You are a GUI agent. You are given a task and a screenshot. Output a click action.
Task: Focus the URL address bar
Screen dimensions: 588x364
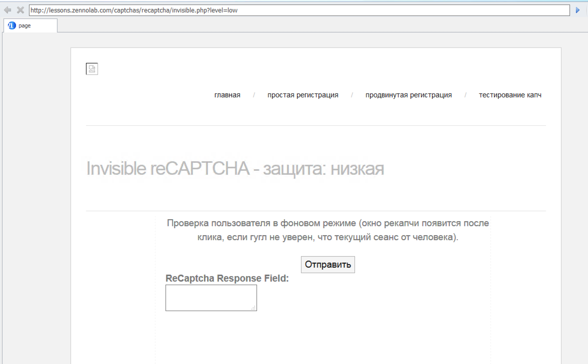[x=299, y=10]
